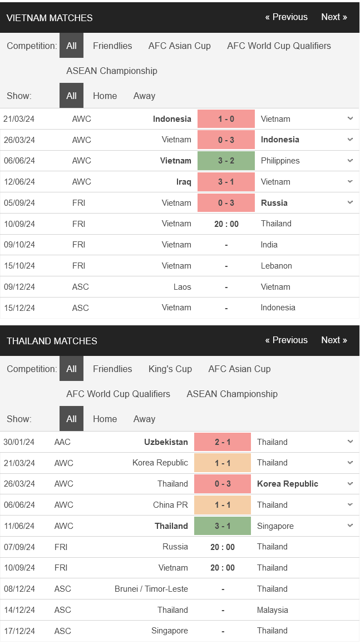Show only Away matches for Thailand
The image size is (360, 644).
coord(144,419)
